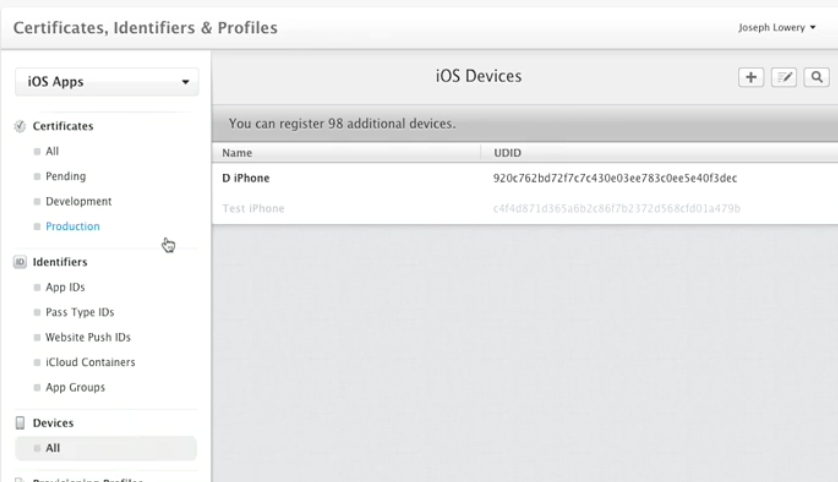Select All under Certificates
838x482 pixels.
[x=52, y=152]
